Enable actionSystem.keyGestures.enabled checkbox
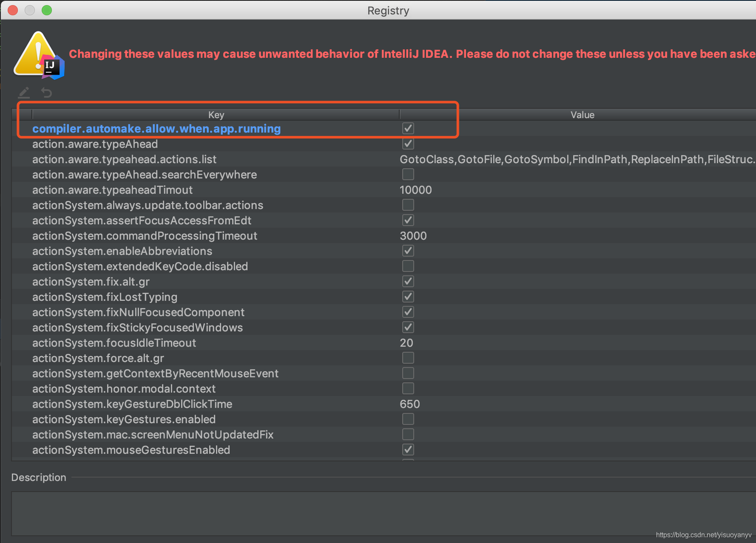This screenshot has height=543, width=756. pos(408,419)
